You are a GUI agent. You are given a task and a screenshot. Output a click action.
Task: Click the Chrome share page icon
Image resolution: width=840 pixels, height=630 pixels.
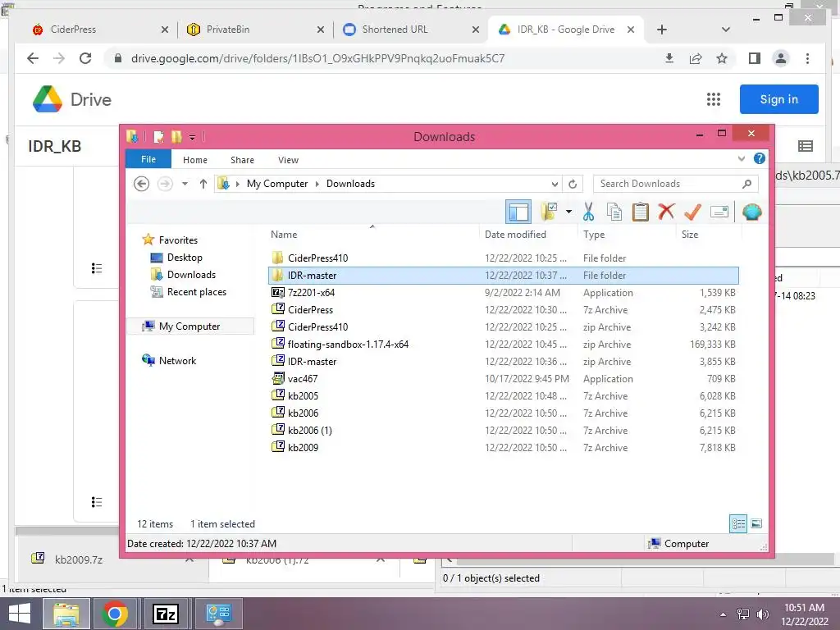click(x=696, y=58)
